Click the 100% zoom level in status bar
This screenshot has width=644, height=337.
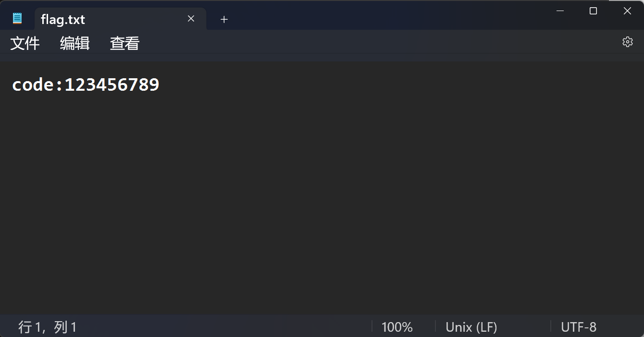pos(397,327)
